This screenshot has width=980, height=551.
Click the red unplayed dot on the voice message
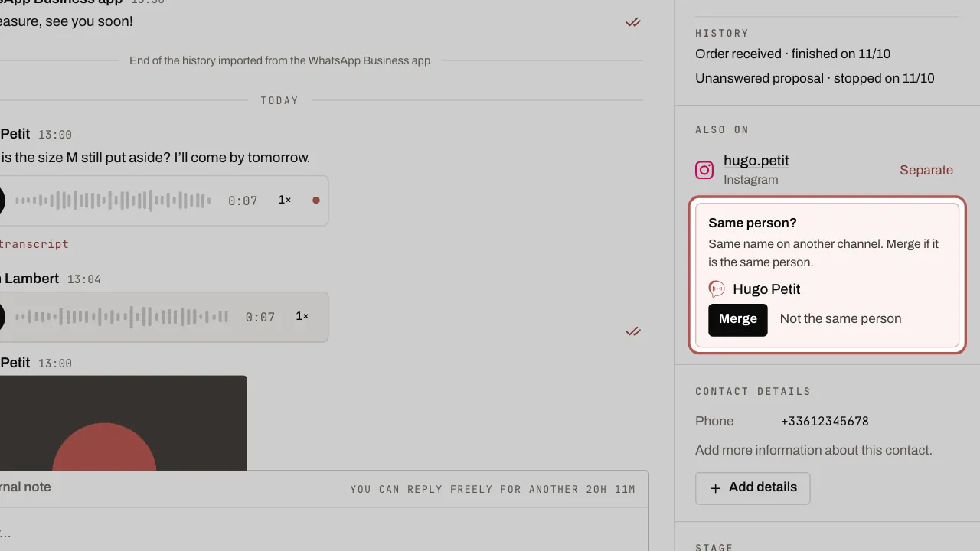pyautogui.click(x=316, y=201)
